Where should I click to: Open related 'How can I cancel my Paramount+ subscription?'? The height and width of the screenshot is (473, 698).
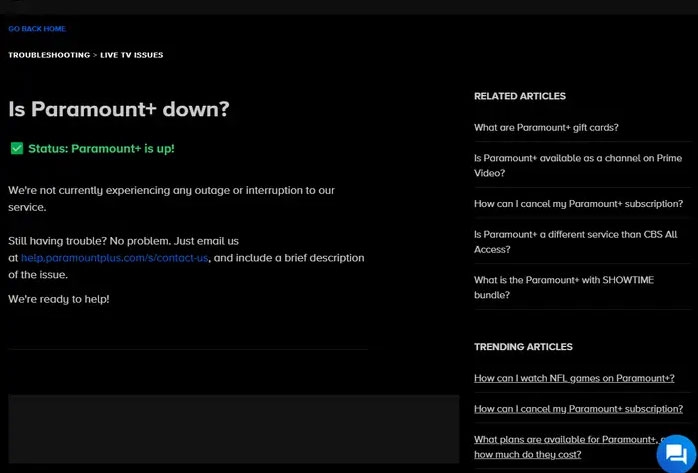coord(578,204)
